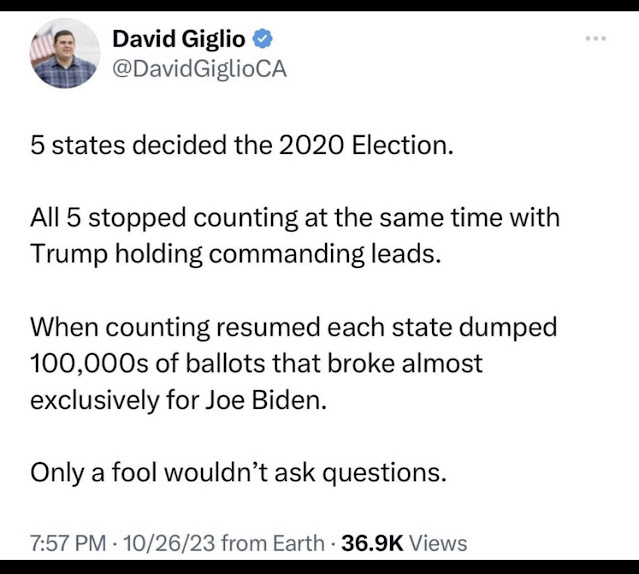Click the 'exclusively for Joe Biden' text
The image size is (639, 574).
click(178, 400)
